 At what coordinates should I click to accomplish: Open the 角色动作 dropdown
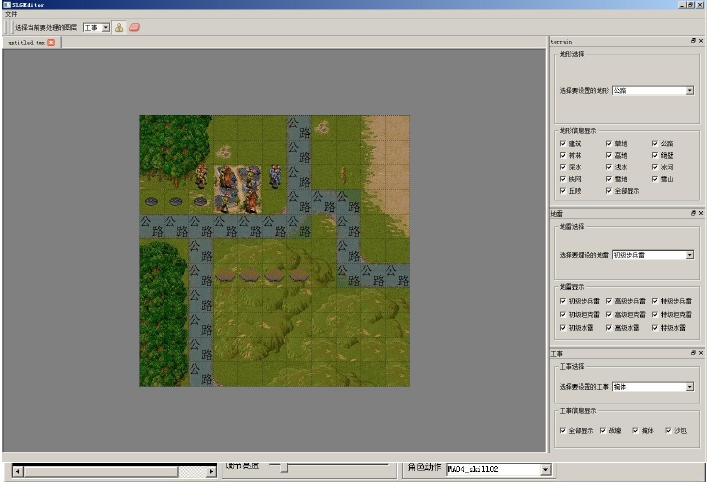[498, 469]
